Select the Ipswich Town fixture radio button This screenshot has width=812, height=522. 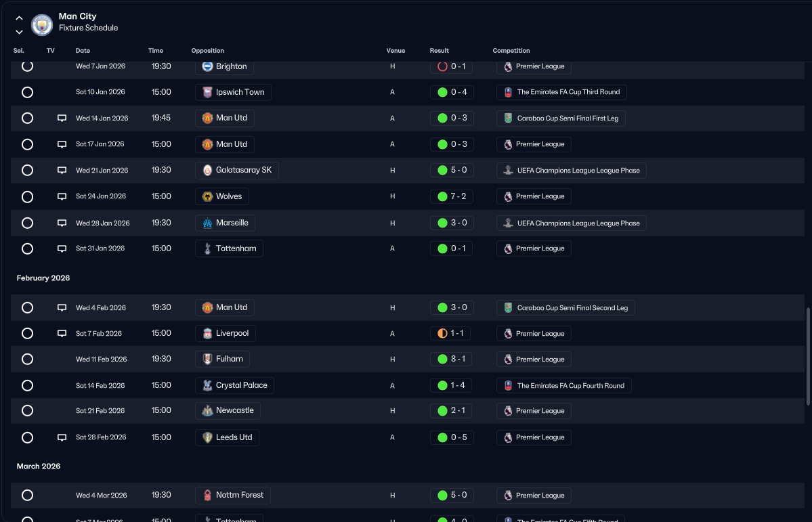tap(28, 92)
